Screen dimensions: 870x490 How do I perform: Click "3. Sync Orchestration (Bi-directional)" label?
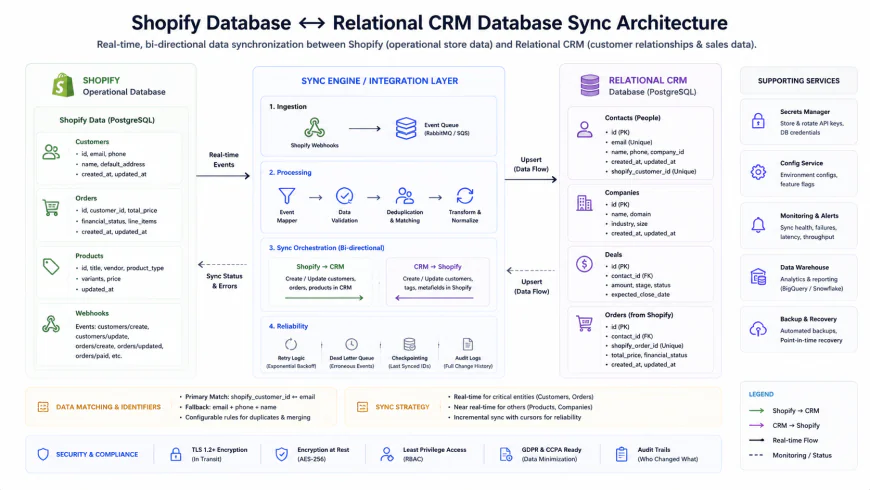tap(326, 248)
